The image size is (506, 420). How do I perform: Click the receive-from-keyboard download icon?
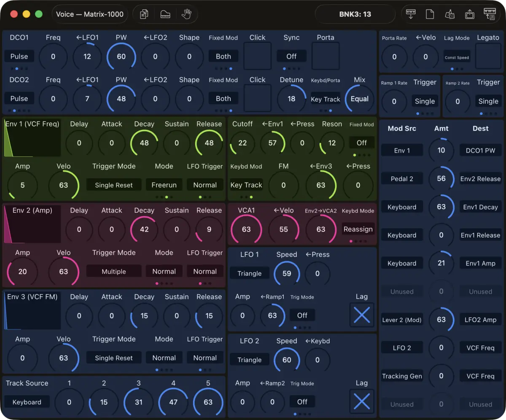tap(410, 14)
